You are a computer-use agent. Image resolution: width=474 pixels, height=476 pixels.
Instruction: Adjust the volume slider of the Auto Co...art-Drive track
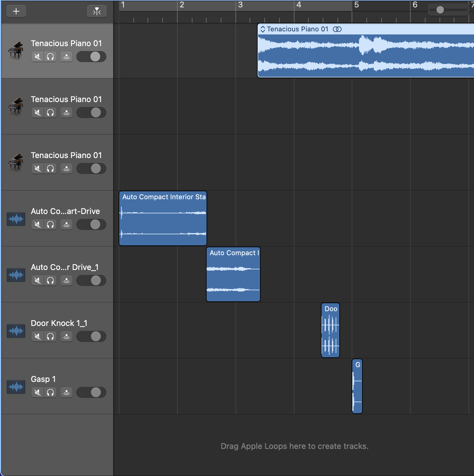point(91,225)
